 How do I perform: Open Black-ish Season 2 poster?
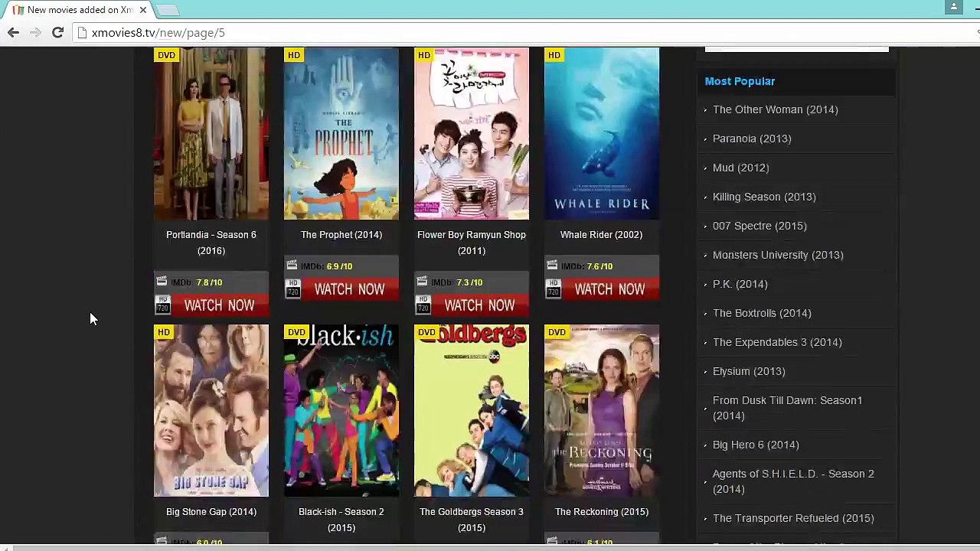tap(341, 411)
